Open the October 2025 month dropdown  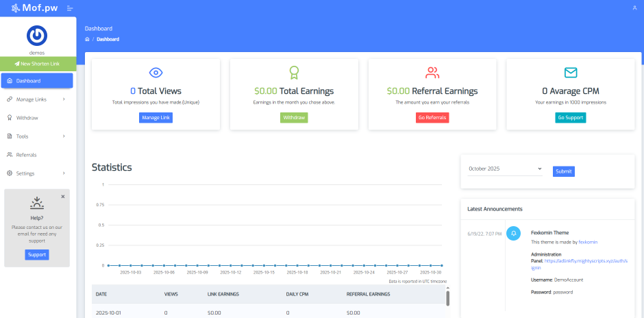point(505,169)
